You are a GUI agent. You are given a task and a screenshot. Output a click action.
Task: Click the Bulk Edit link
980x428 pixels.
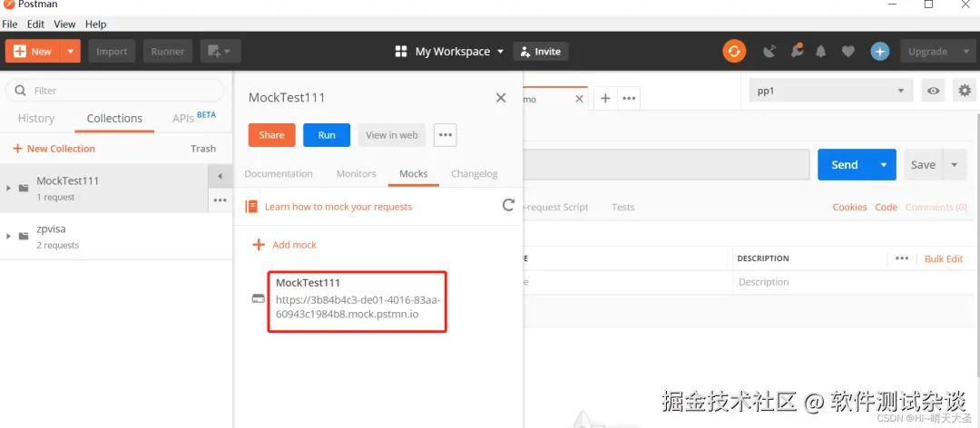pos(944,258)
